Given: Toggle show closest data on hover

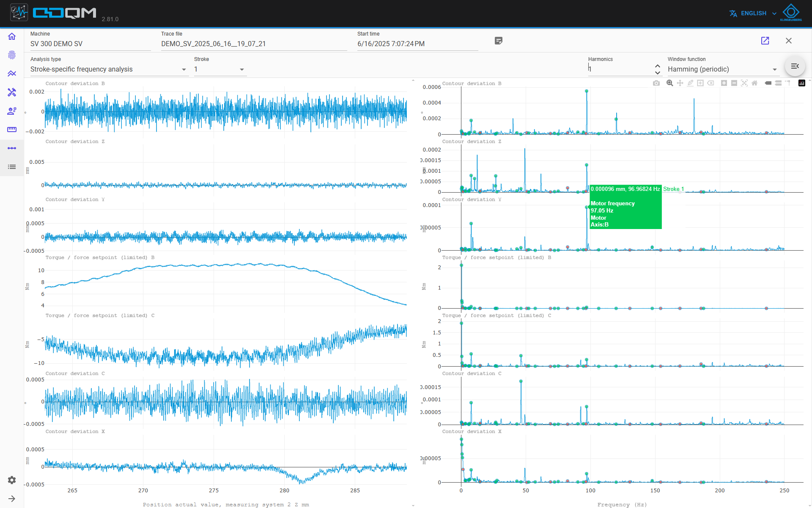Looking at the screenshot, I should [768, 83].
